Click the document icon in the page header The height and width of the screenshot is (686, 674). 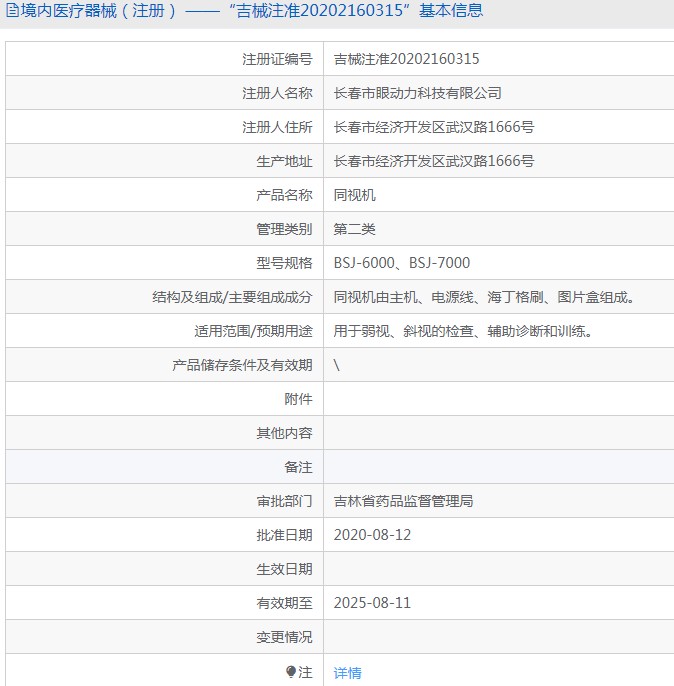tap(12, 10)
